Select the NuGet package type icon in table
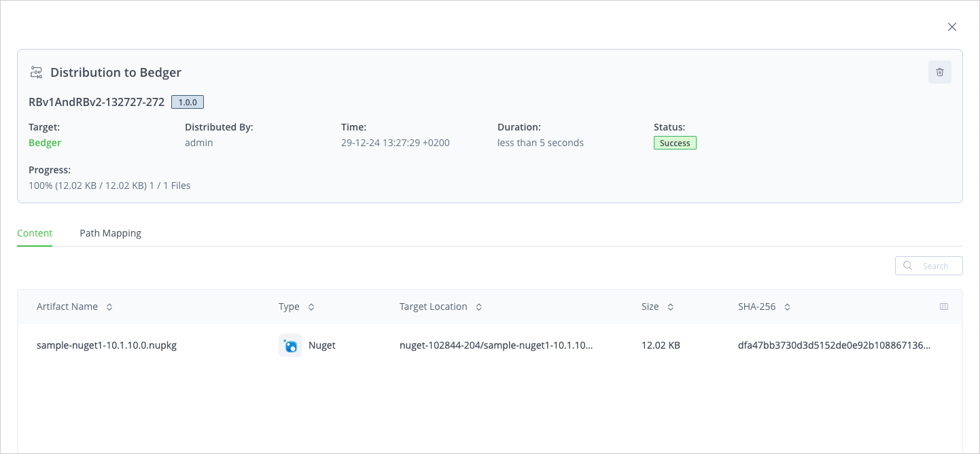The height and width of the screenshot is (454, 980). (x=290, y=345)
